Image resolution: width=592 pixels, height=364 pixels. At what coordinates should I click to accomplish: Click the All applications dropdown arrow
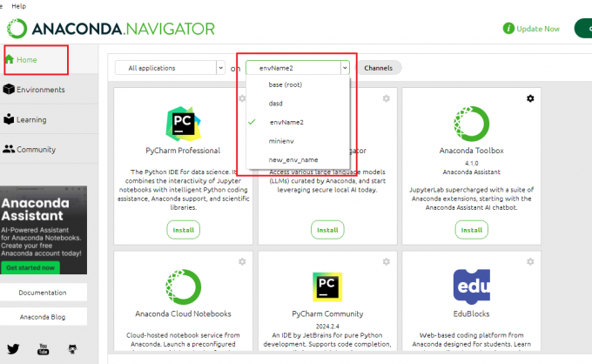click(220, 68)
